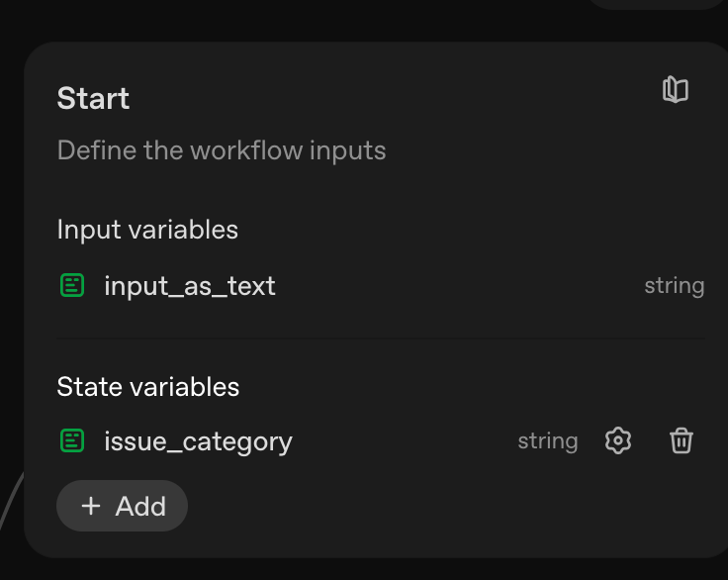Image resolution: width=728 pixels, height=580 pixels.
Task: Click the string type label for input_as_text
Action: 674,286
